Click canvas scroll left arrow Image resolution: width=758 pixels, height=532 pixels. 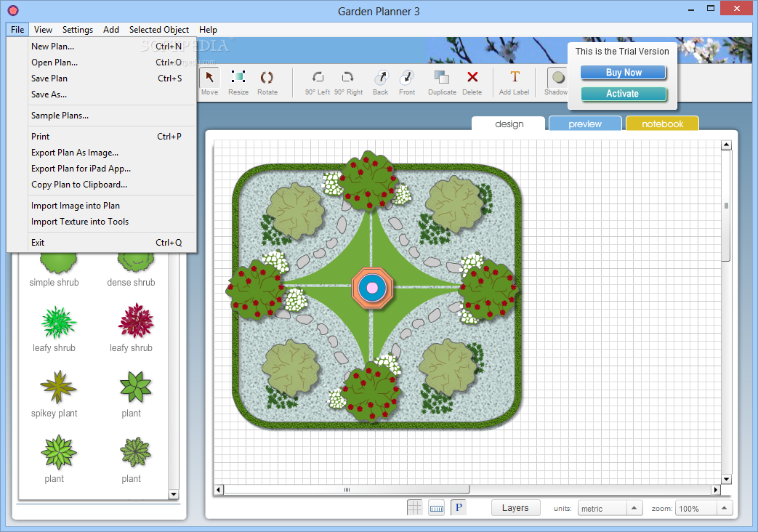click(x=219, y=490)
